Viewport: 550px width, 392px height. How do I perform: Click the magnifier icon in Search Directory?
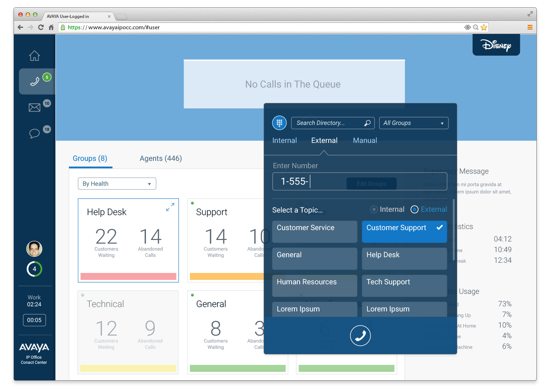click(367, 123)
